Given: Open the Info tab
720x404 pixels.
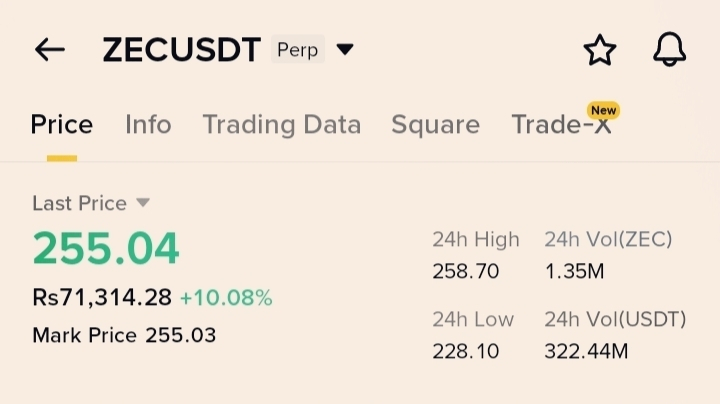Looking at the screenshot, I should tap(148, 125).
